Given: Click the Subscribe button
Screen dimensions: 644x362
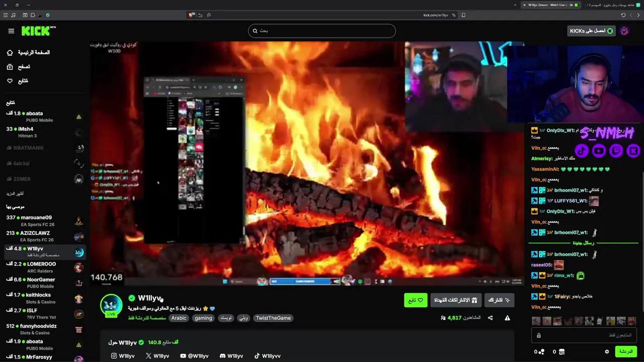Looking at the screenshot, I should click(499, 300).
